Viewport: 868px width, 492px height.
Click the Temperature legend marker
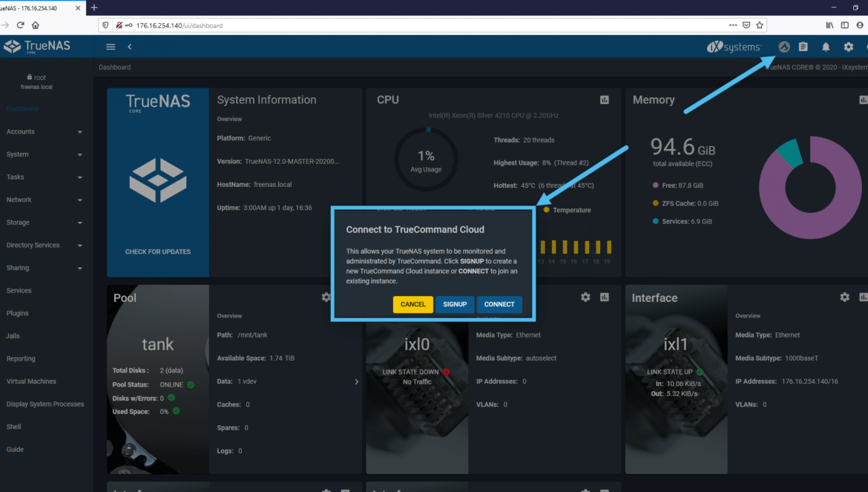tap(546, 210)
